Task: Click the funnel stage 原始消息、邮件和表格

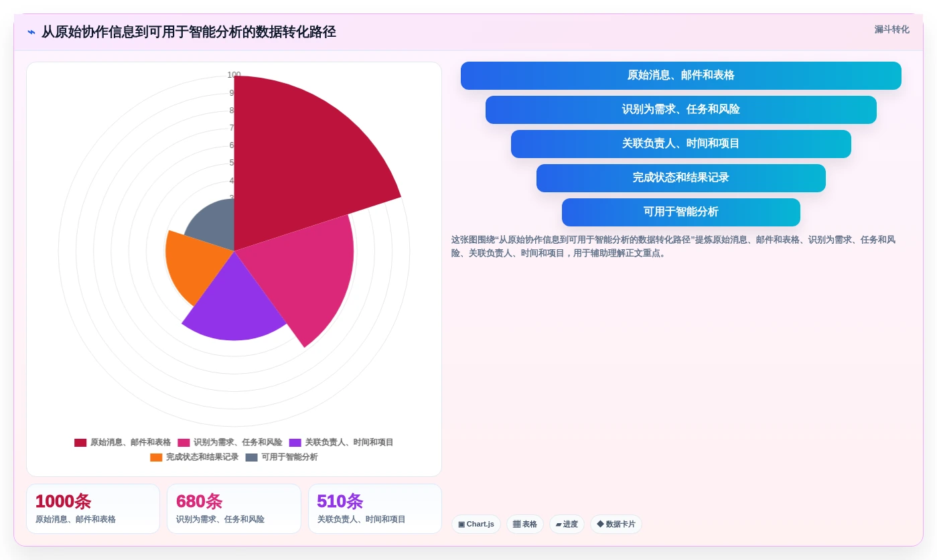Action: coord(680,76)
